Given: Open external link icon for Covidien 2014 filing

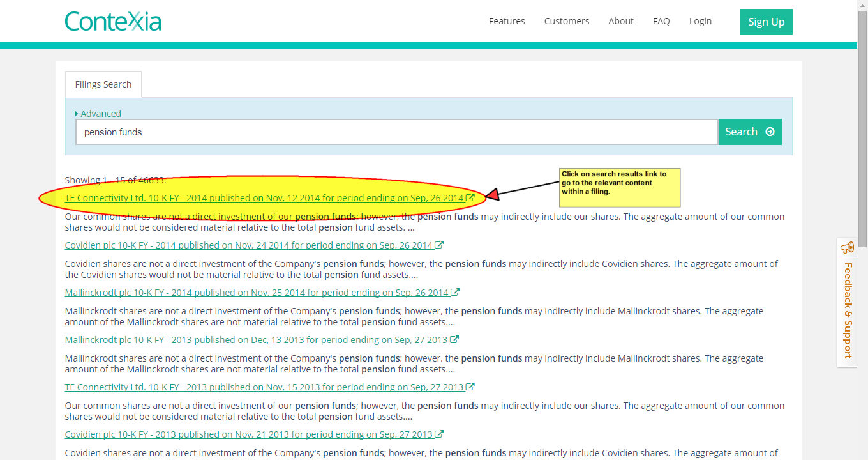Looking at the screenshot, I should pos(440,245).
